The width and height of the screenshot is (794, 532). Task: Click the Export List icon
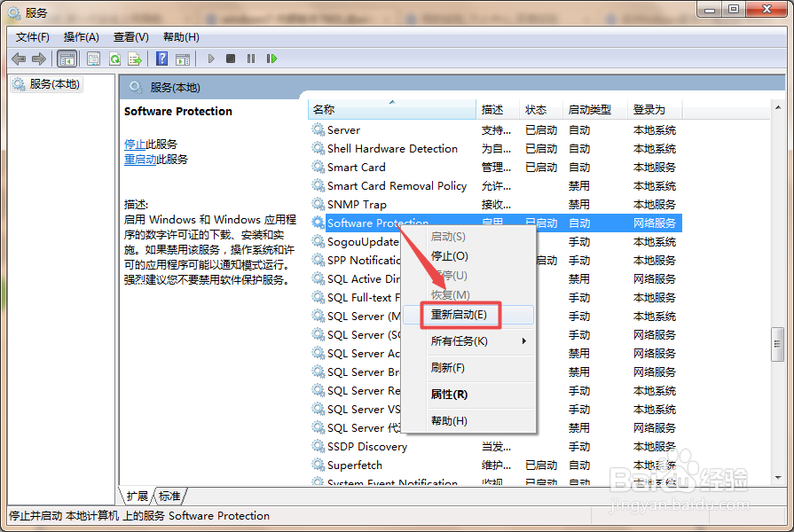pos(135,59)
